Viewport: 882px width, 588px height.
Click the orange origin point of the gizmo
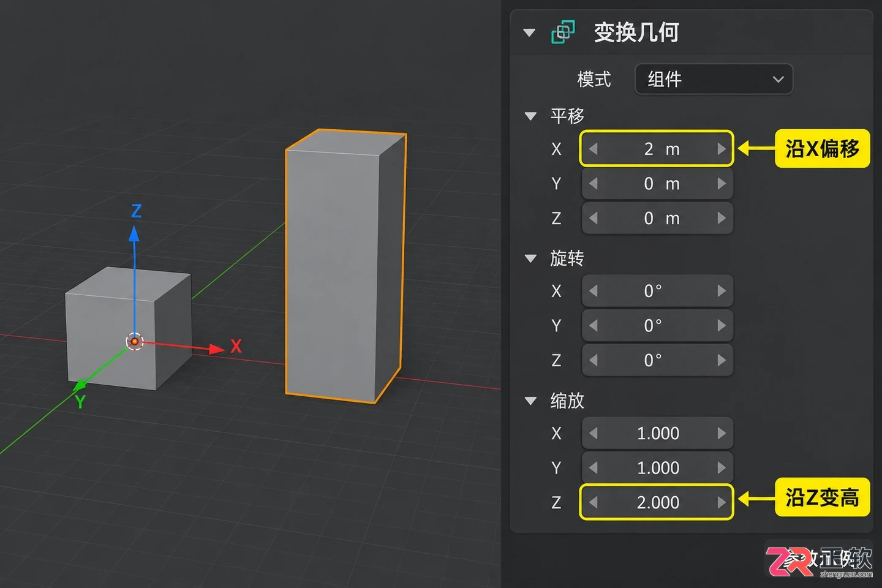click(135, 341)
